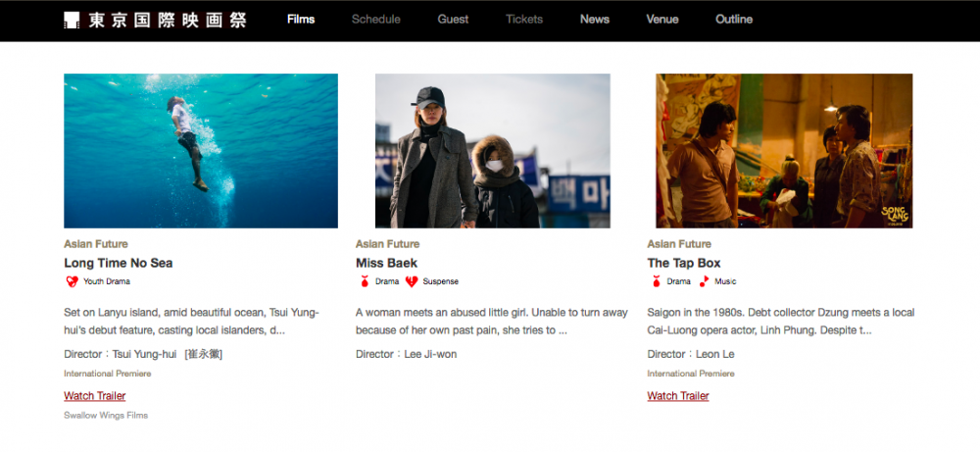Viewport: 980px width, 452px height.
Task: Select Venue in the navigation bar
Action: click(x=662, y=20)
